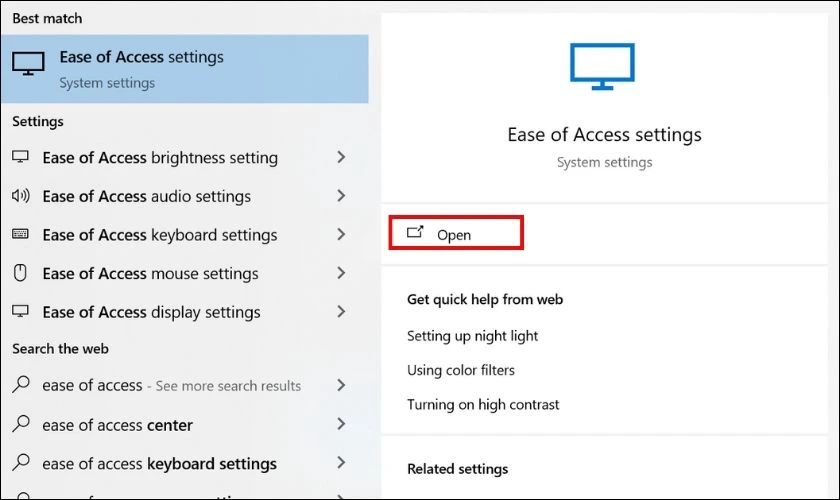Open the Turning on high contrast help link
The height and width of the screenshot is (500, 840).
click(x=483, y=405)
